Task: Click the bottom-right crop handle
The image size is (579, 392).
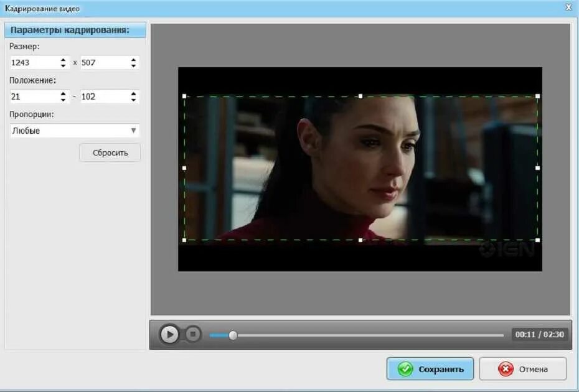Action: 538,240
